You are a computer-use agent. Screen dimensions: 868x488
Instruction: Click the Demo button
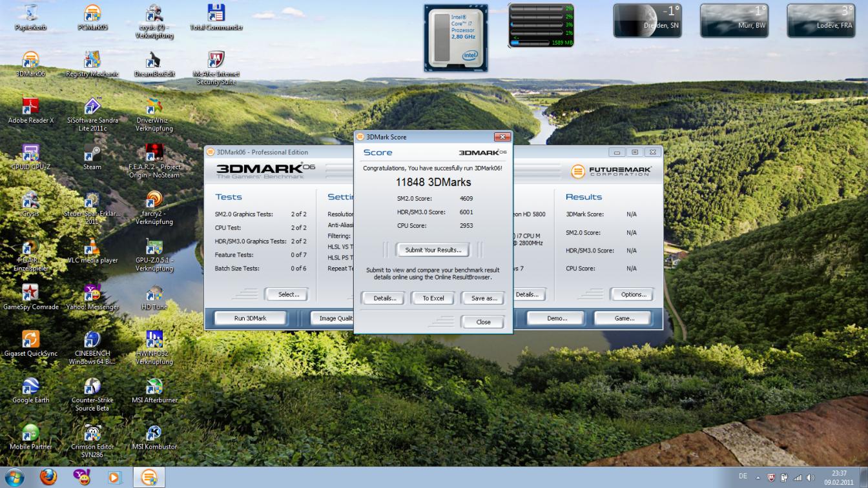point(556,318)
